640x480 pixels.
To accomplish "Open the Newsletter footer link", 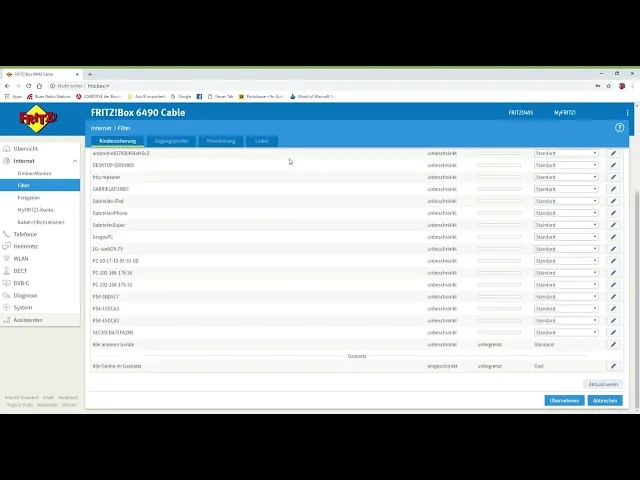I will 47,405.
